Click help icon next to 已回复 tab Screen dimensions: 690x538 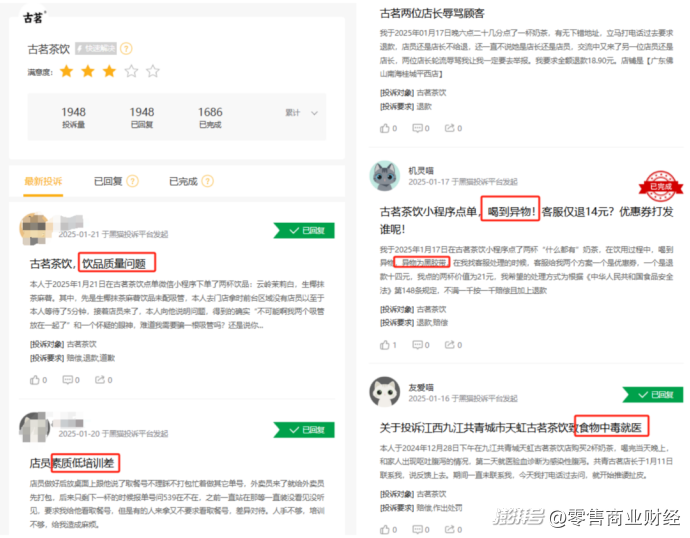tap(133, 181)
